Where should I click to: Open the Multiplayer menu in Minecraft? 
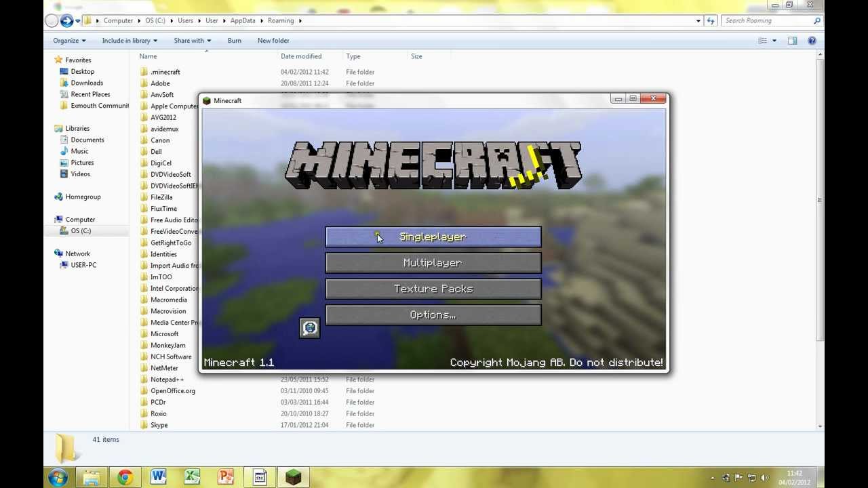click(x=433, y=263)
